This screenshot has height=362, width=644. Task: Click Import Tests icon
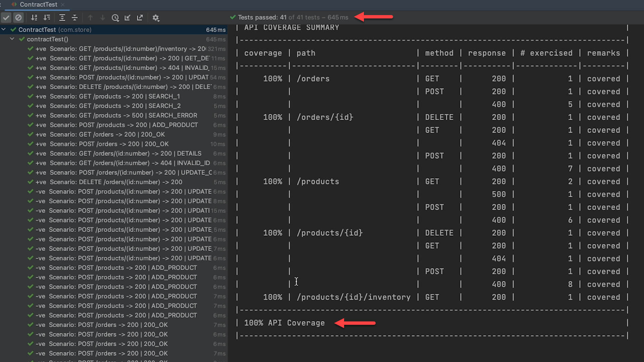point(127,18)
